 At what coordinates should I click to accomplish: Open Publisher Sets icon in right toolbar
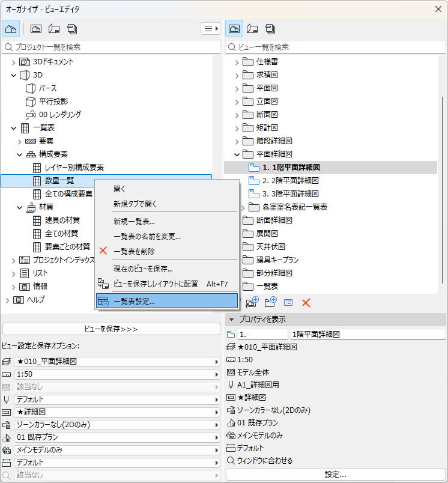coord(270,29)
